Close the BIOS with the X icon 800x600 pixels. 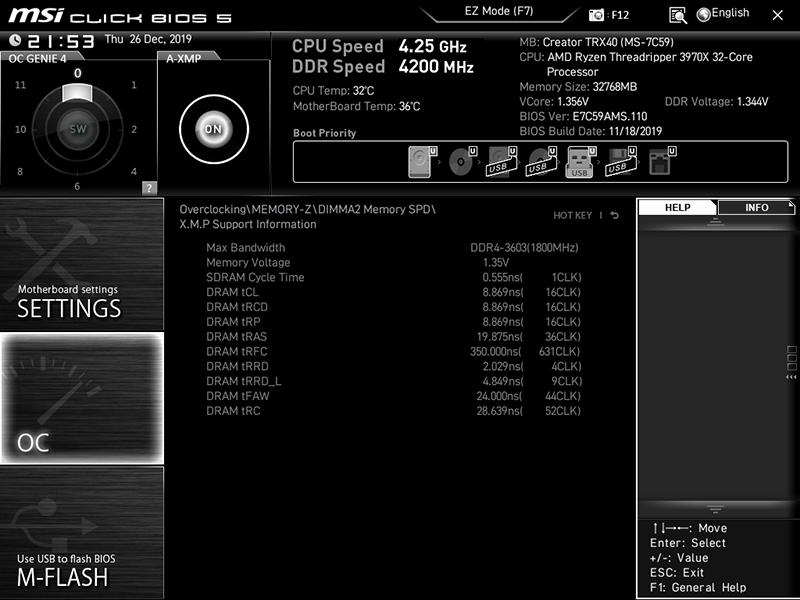[x=778, y=15]
